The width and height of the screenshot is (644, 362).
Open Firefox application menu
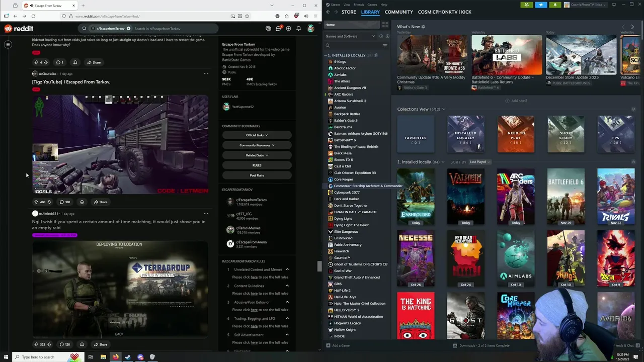click(x=315, y=16)
